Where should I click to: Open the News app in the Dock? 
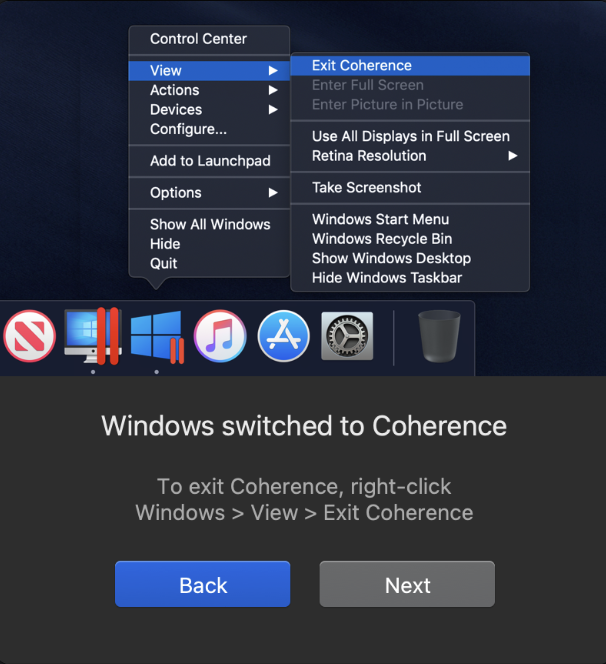point(29,336)
